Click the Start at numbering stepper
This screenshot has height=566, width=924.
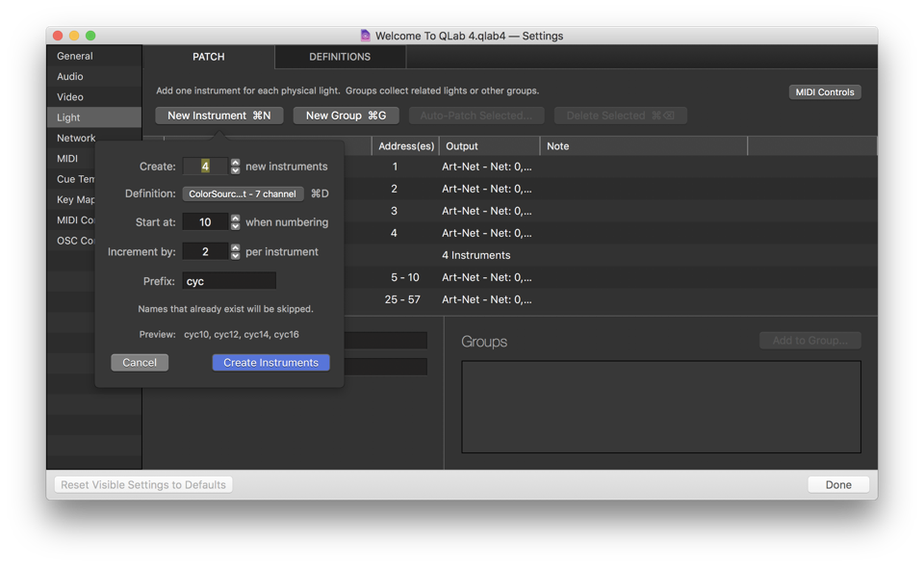(x=236, y=222)
